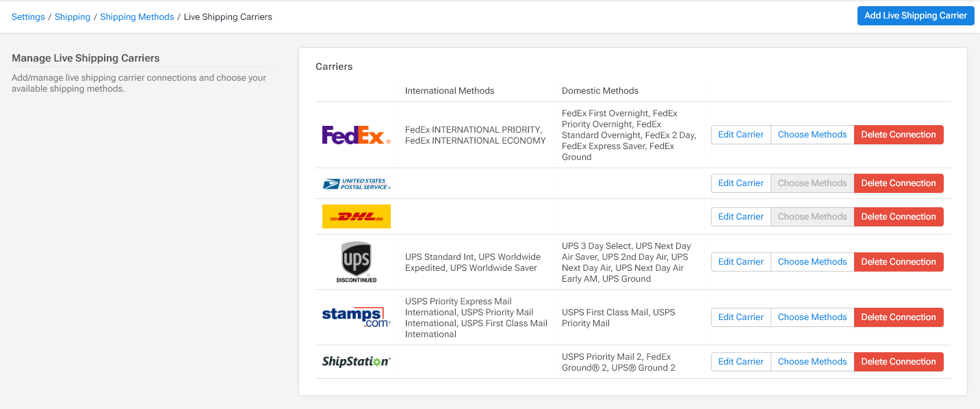Viewport: 980px width, 409px height.
Task: Click the FedEx carrier logo
Action: 356,135
